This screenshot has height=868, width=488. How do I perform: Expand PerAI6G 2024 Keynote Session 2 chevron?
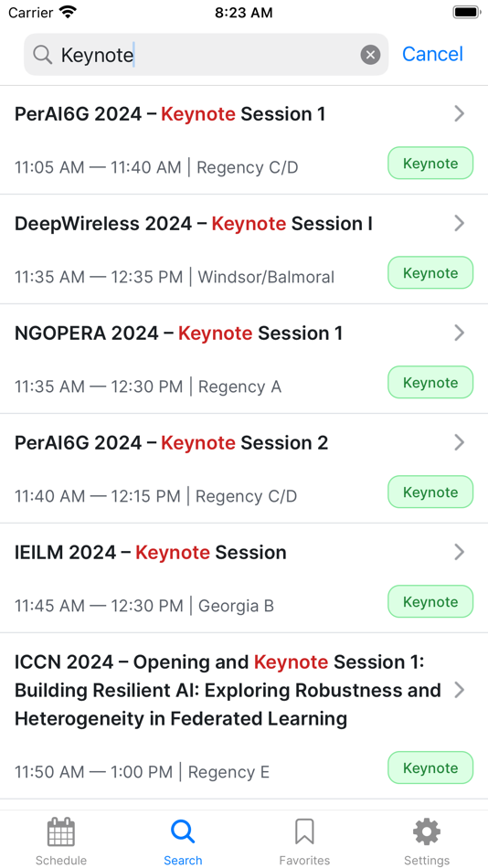(459, 443)
